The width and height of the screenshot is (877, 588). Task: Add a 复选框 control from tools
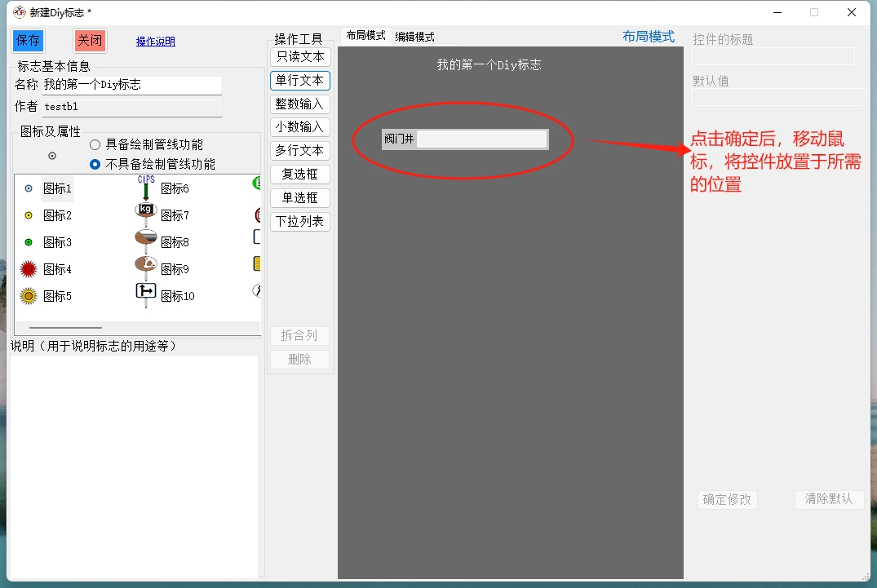coord(299,175)
